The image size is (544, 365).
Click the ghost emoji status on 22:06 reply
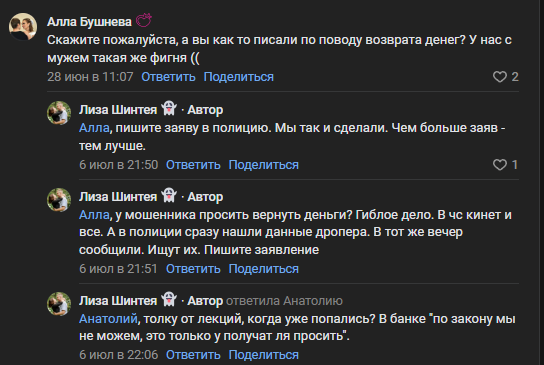pos(169,299)
